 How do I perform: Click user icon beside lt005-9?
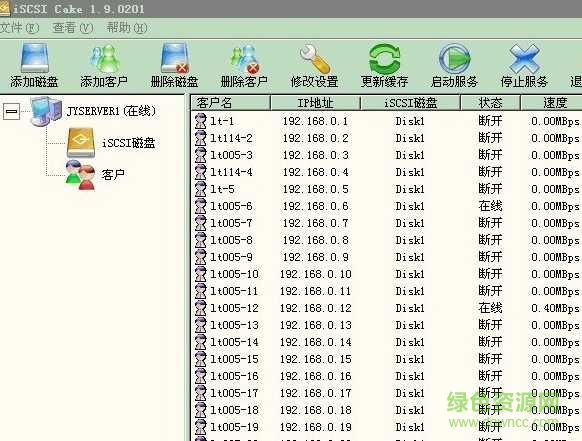pos(200,257)
